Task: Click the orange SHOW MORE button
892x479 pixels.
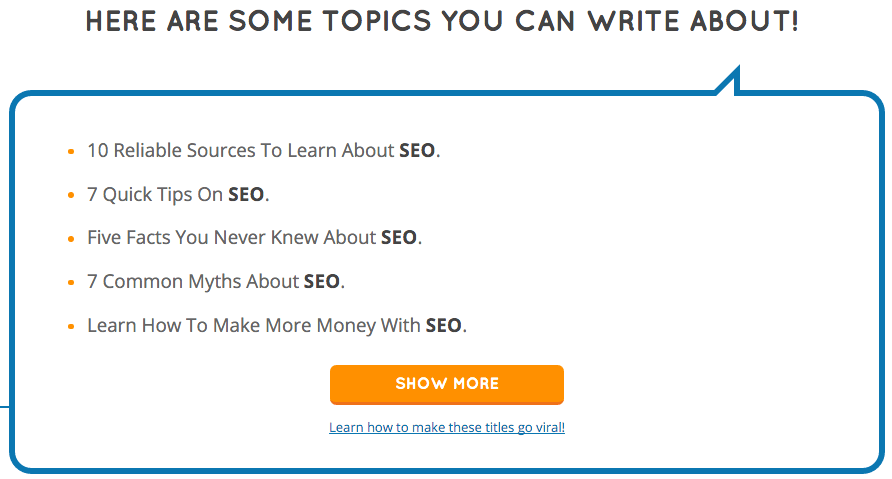Action: [446, 384]
